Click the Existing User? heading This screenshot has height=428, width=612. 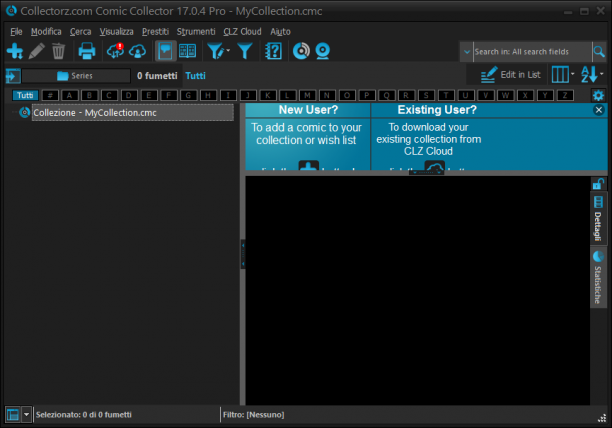[x=437, y=110]
